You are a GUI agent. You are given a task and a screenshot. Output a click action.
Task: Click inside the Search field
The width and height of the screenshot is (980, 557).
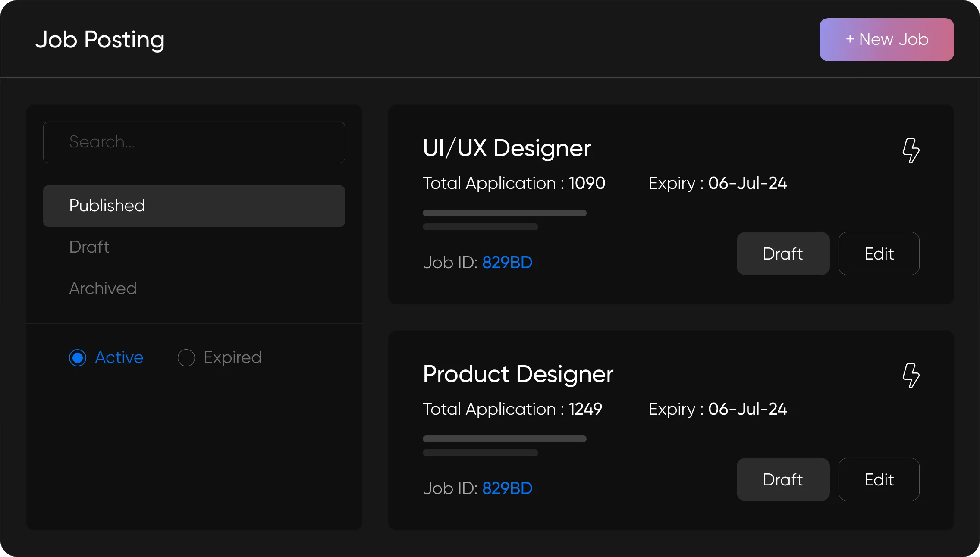click(194, 142)
